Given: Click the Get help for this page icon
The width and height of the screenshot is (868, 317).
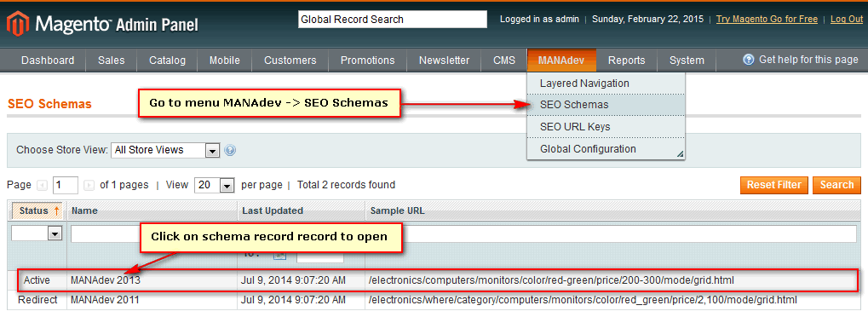Looking at the screenshot, I should (x=749, y=60).
